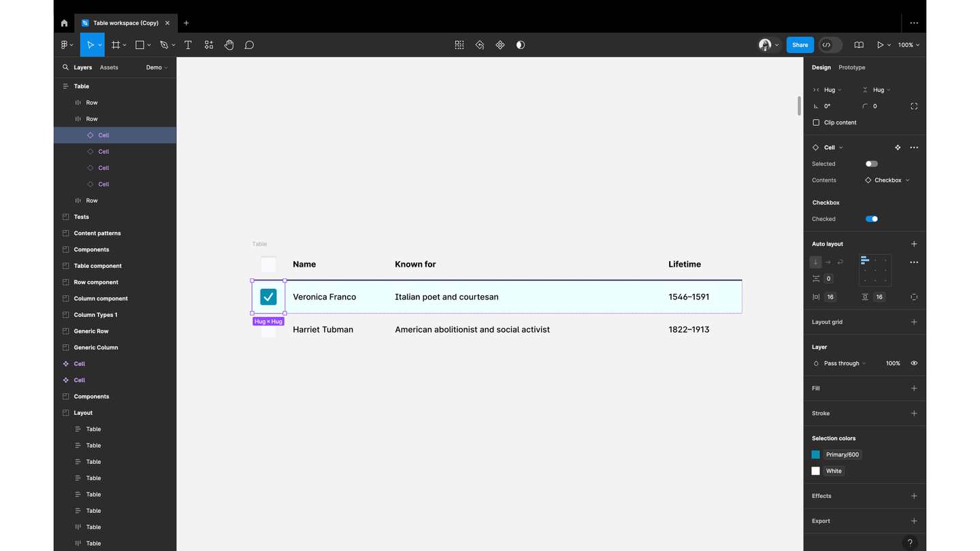Click the blue Share button
The height and width of the screenshot is (551, 980).
[x=800, y=45]
